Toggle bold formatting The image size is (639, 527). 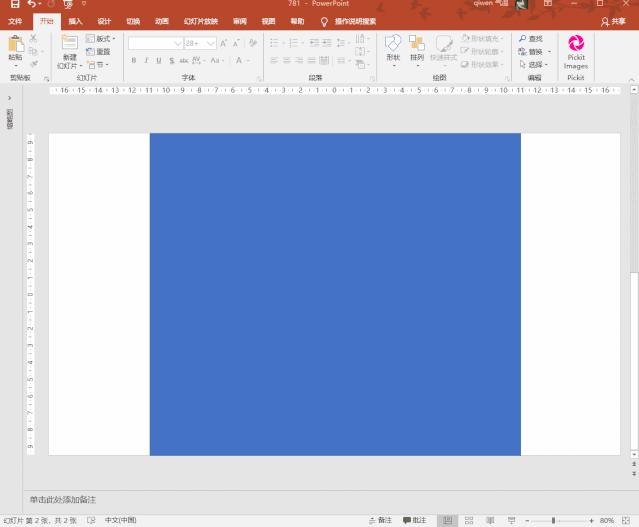point(134,61)
